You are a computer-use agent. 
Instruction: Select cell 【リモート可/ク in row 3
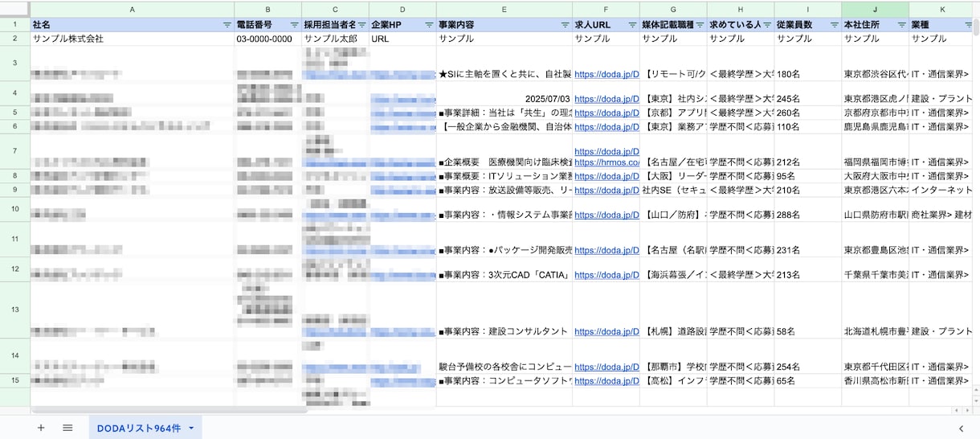(x=673, y=64)
